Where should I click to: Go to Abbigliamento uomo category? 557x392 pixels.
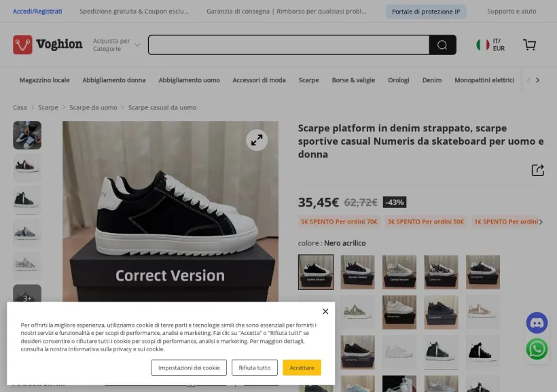[x=189, y=80]
